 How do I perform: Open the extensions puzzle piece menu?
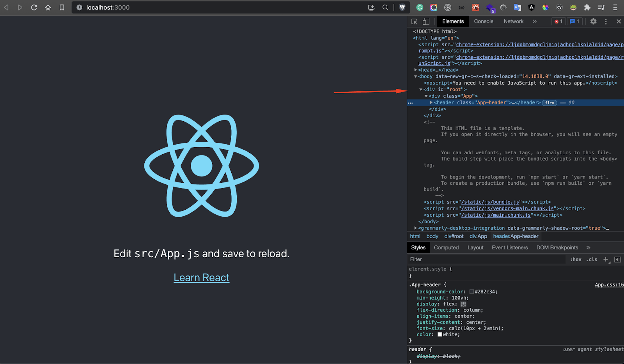click(587, 7)
